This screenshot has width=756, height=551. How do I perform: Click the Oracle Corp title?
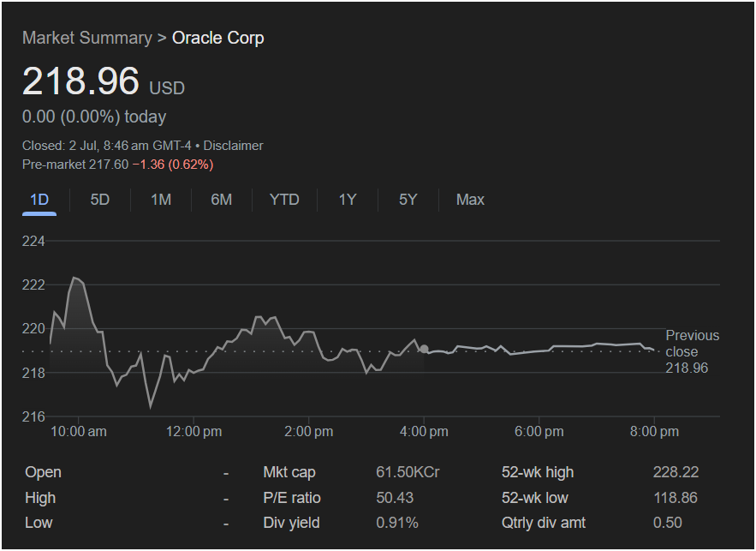coord(218,38)
